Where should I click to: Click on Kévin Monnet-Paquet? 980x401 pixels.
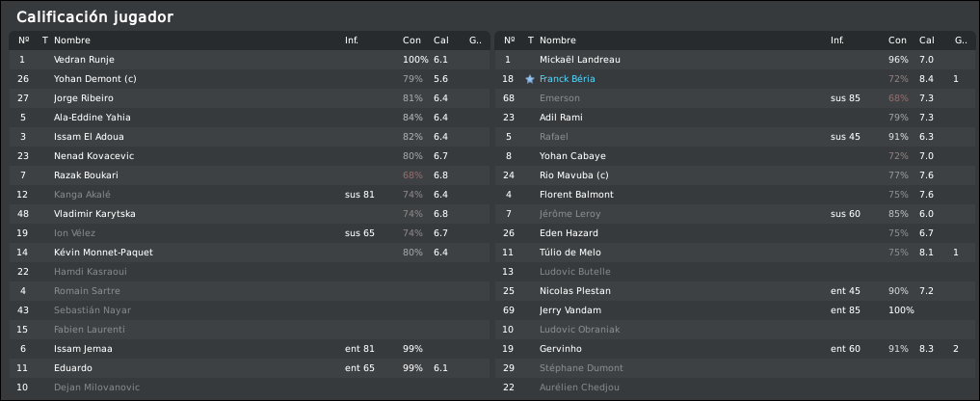tap(103, 253)
